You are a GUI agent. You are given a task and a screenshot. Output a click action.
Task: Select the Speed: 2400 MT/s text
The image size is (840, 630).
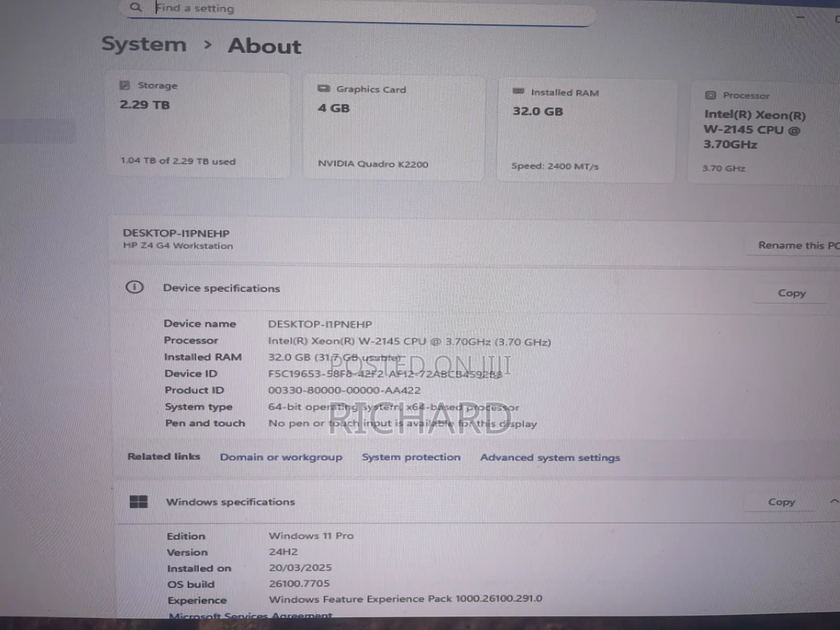(x=555, y=166)
